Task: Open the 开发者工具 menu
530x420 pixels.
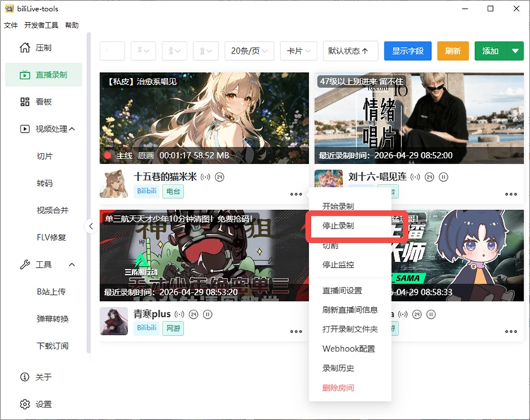Action: click(41, 25)
